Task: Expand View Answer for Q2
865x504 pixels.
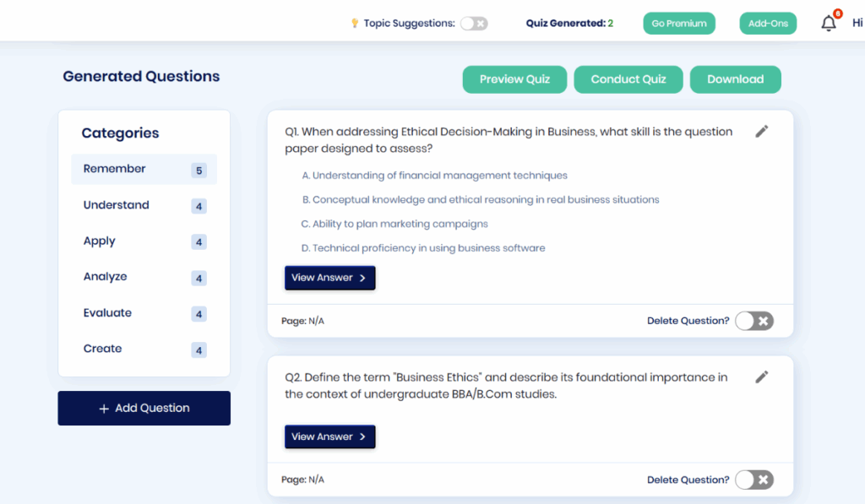Action: pyautogui.click(x=329, y=436)
